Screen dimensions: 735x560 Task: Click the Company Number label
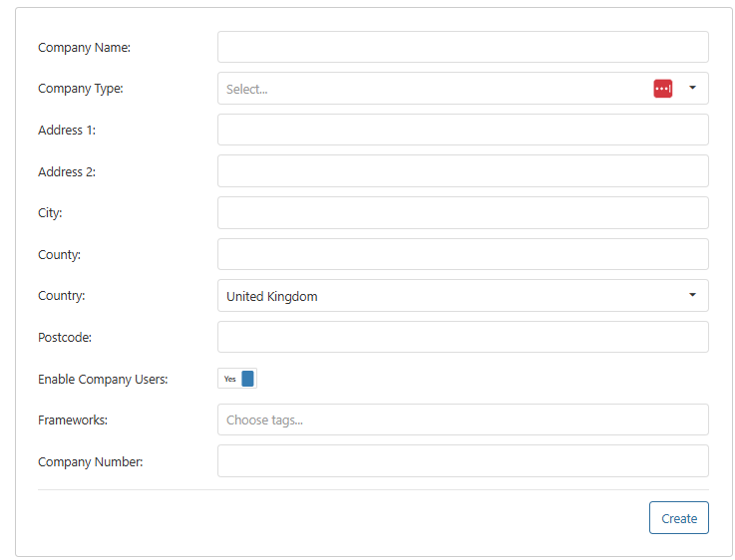coord(91,462)
